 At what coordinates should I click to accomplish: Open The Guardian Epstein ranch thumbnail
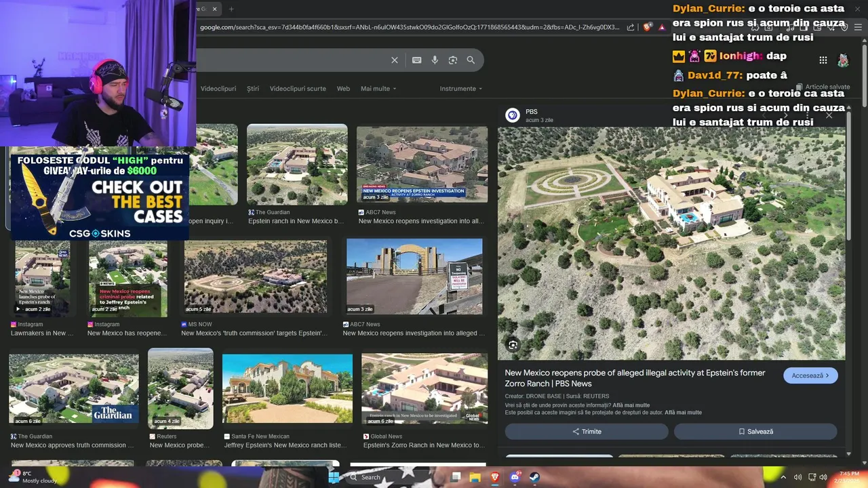(297, 165)
